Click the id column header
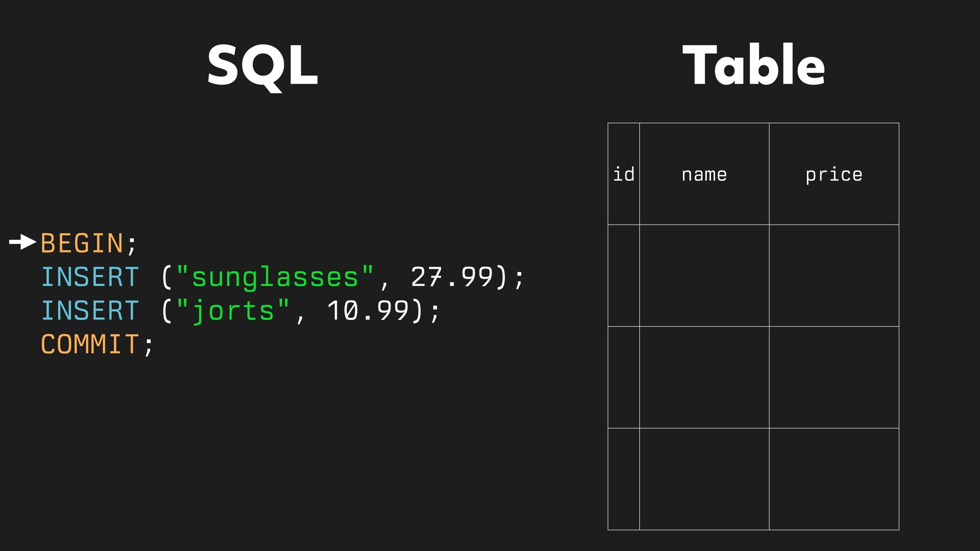This screenshot has width=980, height=551. coord(623,174)
